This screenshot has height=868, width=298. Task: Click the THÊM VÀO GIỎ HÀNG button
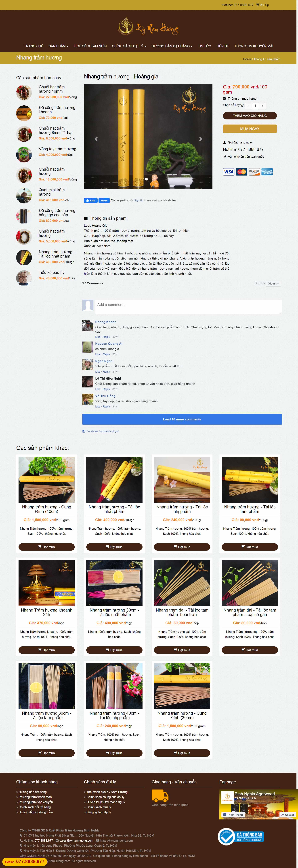[250, 116]
